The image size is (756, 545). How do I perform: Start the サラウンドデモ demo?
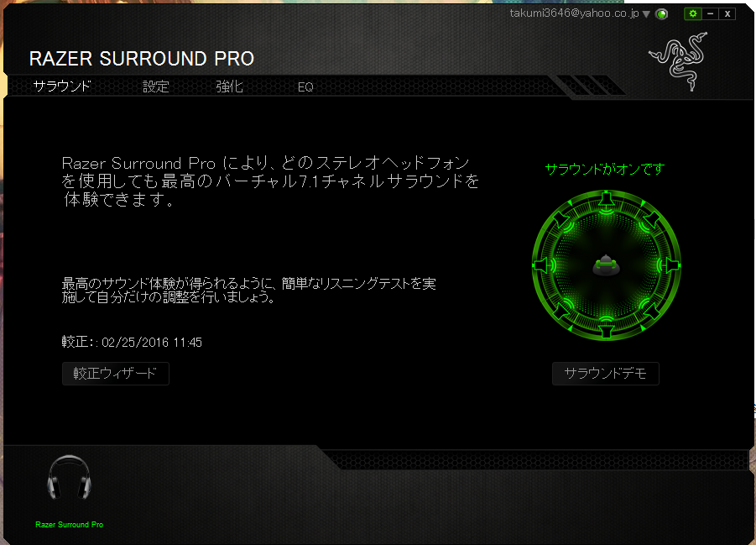point(605,374)
